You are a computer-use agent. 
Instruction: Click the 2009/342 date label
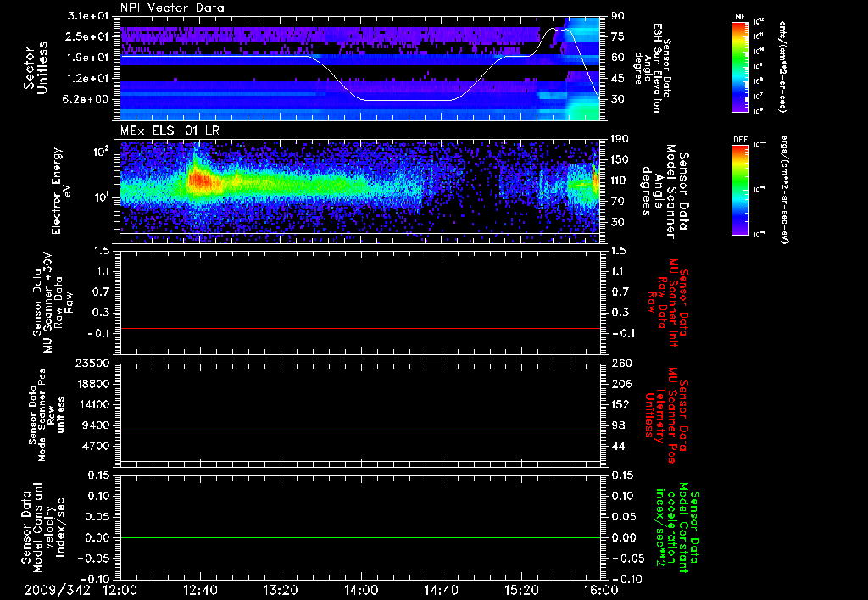(x=57, y=590)
